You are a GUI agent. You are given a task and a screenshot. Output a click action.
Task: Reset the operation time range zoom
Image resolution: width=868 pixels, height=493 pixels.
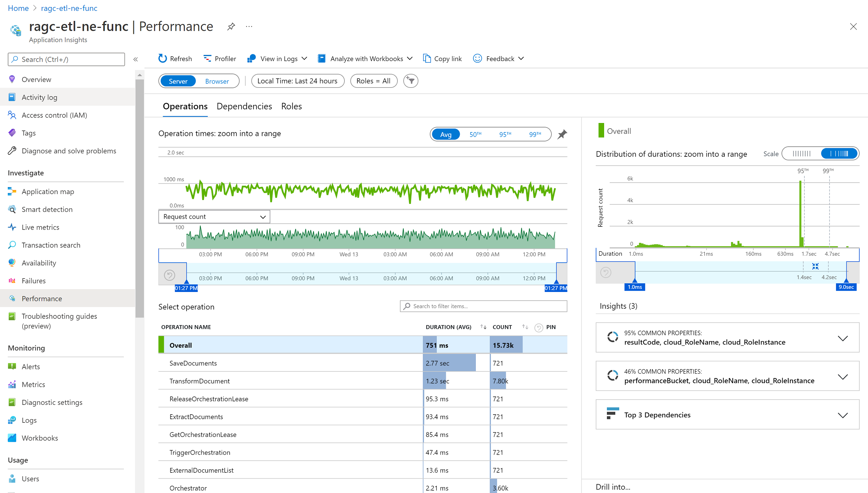[x=170, y=275]
